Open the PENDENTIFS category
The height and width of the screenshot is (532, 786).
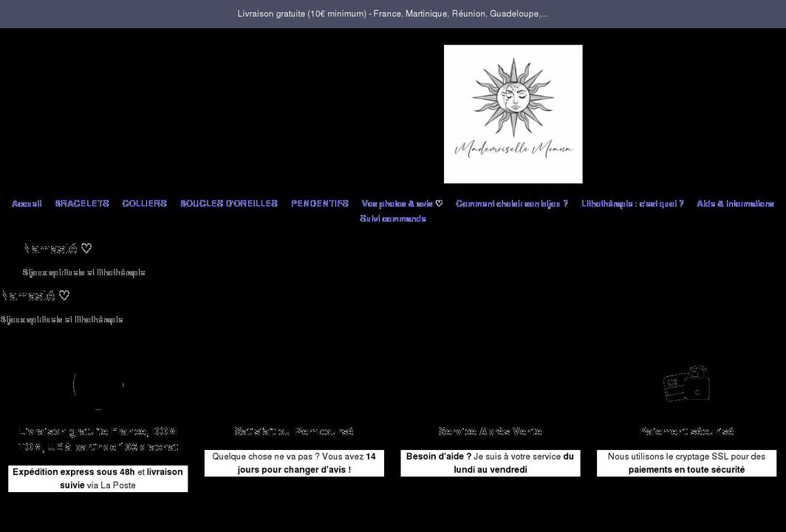coord(320,204)
